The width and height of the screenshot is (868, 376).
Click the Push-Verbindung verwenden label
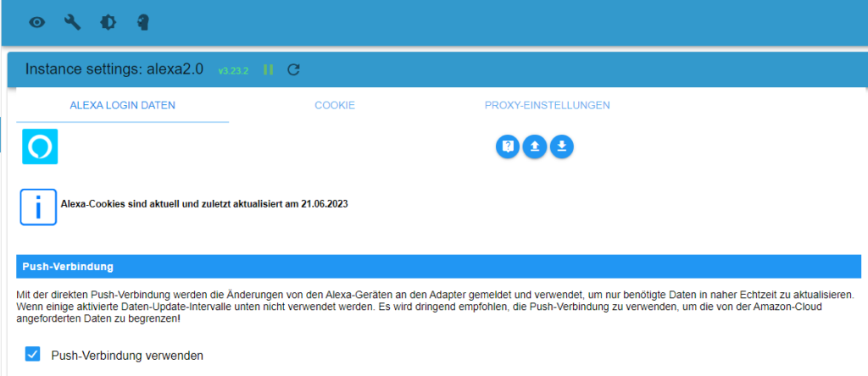127,356
